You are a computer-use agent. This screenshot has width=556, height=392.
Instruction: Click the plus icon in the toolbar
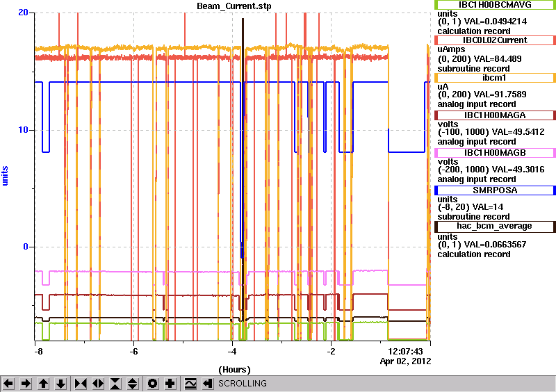170,384
